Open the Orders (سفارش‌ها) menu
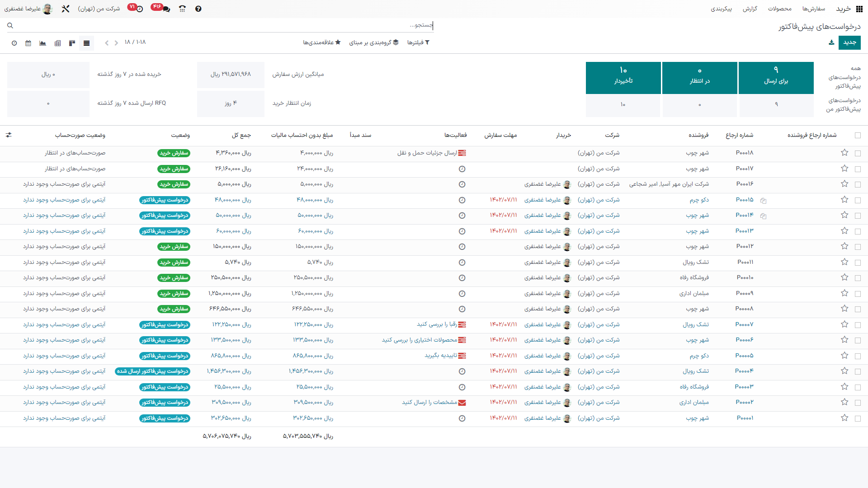The image size is (868, 488). tap(813, 9)
